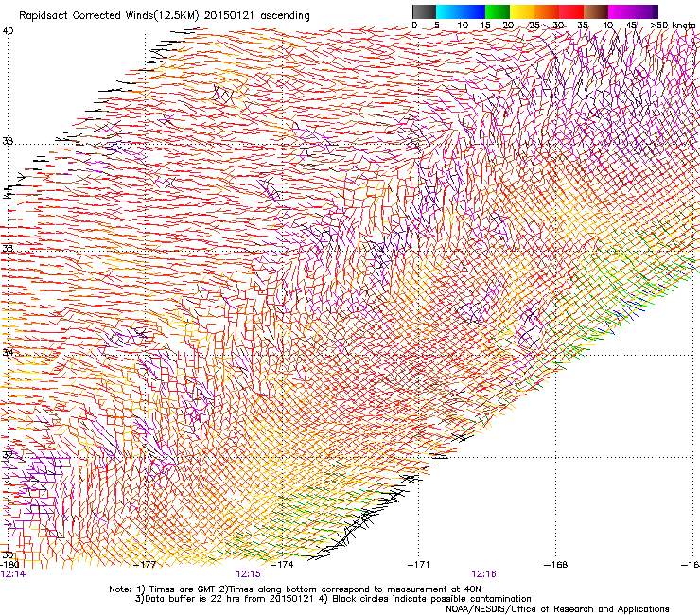The image size is (700, 615).
Task: Click the latitude label 40
Action: (8, 31)
